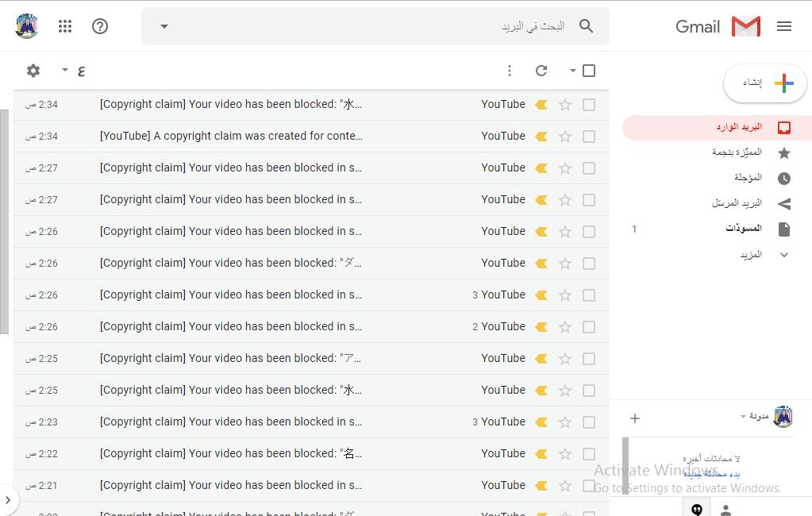The width and height of the screenshot is (812, 516).
Task: Expand the side panel arrow
Action: (8, 500)
